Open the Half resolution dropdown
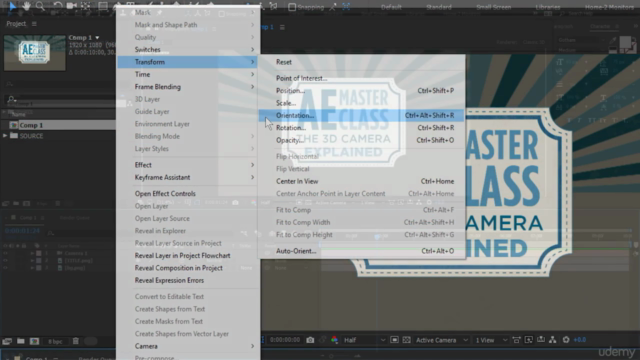Viewport: 640px width, 360px height. [364, 340]
